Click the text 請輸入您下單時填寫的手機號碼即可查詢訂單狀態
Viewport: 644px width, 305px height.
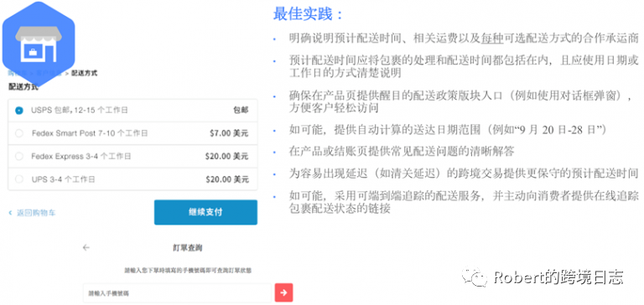point(188,271)
